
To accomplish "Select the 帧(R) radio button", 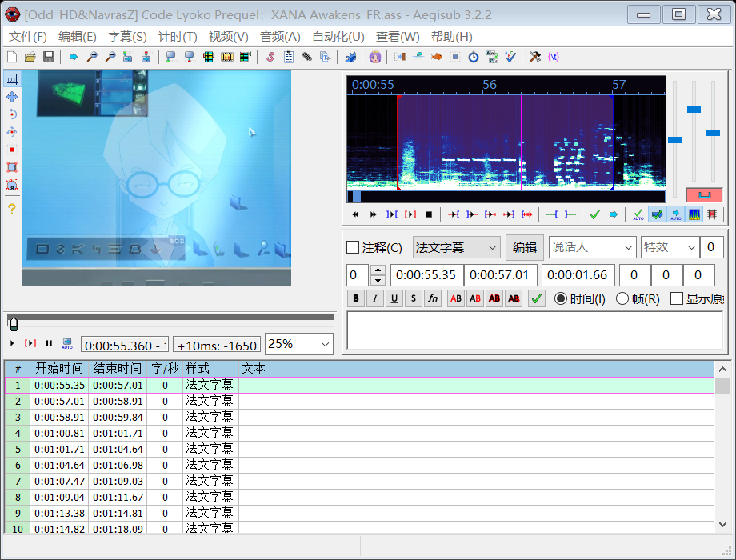I will (622, 298).
